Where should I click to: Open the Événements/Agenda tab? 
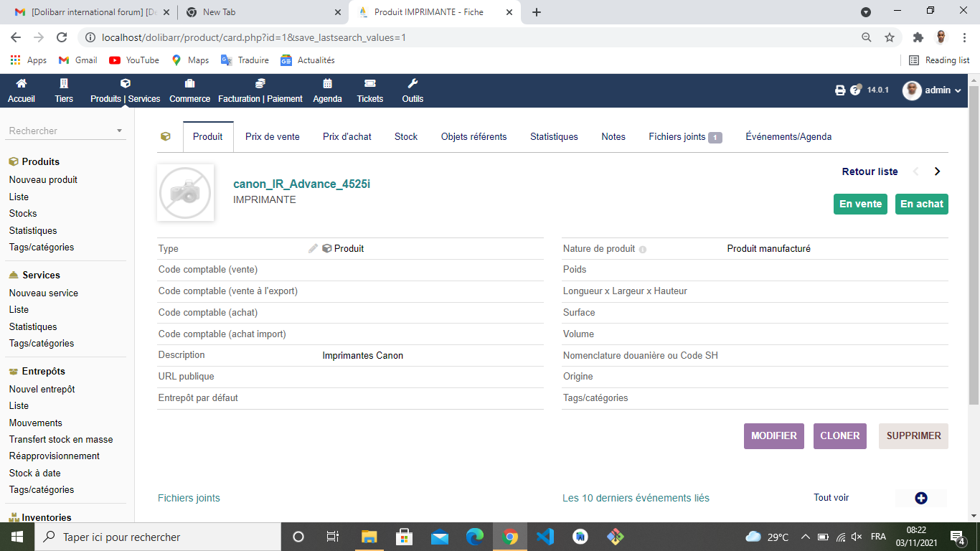tap(788, 136)
